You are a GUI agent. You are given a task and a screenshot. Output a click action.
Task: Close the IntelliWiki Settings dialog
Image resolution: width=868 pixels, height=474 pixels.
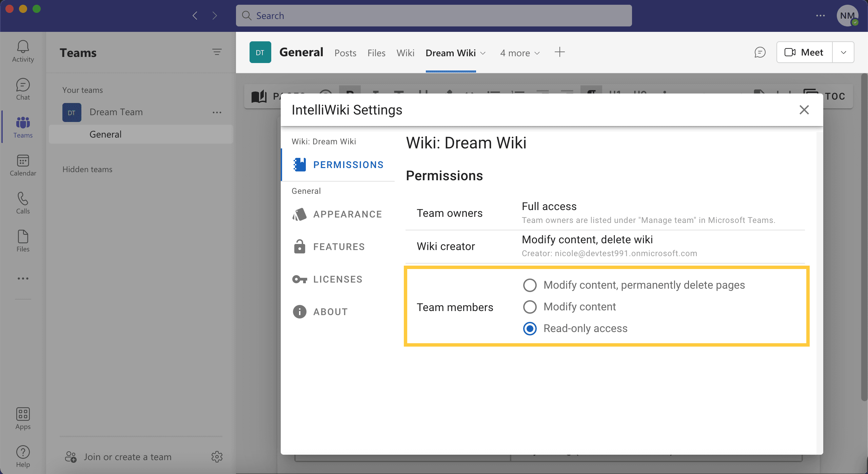(x=804, y=110)
